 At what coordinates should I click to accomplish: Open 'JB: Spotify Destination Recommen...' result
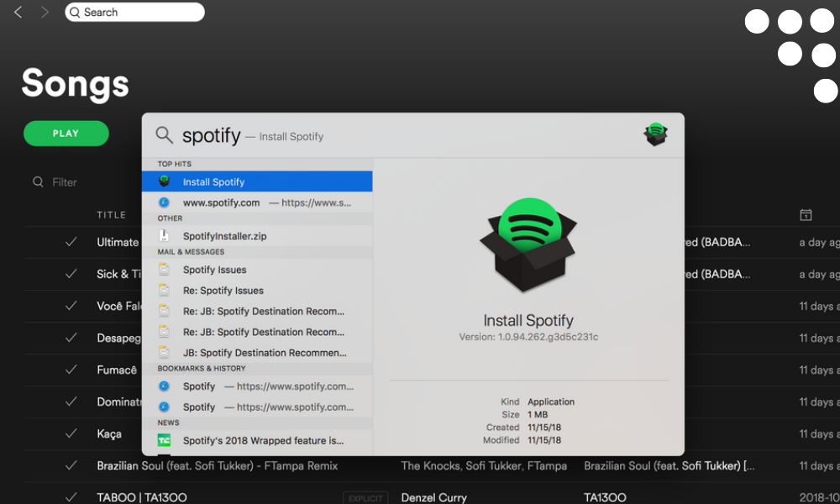(257, 353)
